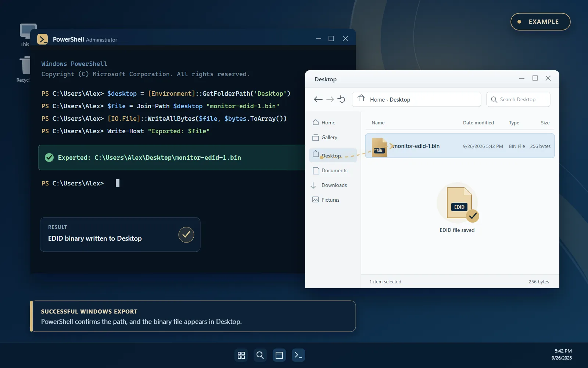Image resolution: width=588 pixels, height=368 pixels.
Task: Close the Desktop explorer window
Action: (548, 78)
